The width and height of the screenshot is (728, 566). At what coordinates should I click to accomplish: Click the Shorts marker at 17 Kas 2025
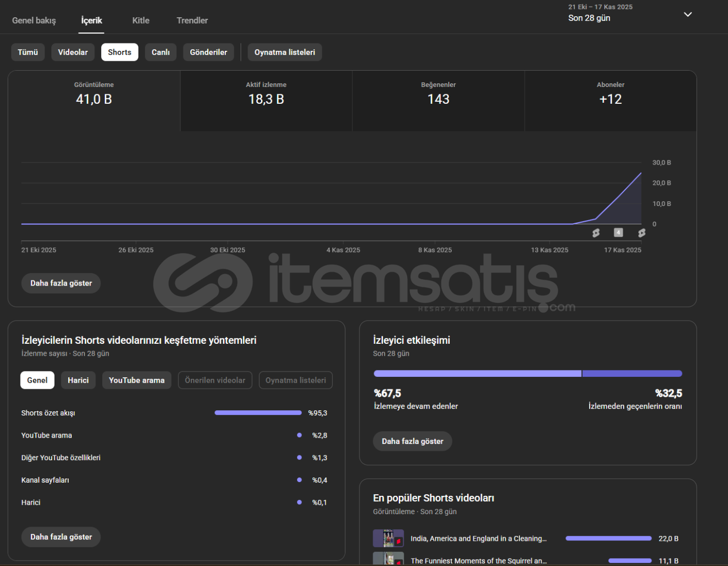[x=642, y=233]
